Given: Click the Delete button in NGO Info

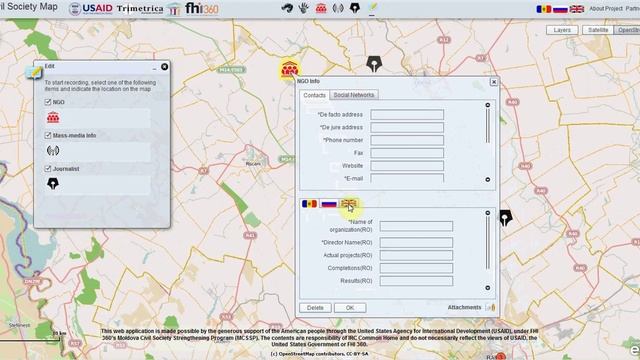Looking at the screenshot, I should 315,308.
